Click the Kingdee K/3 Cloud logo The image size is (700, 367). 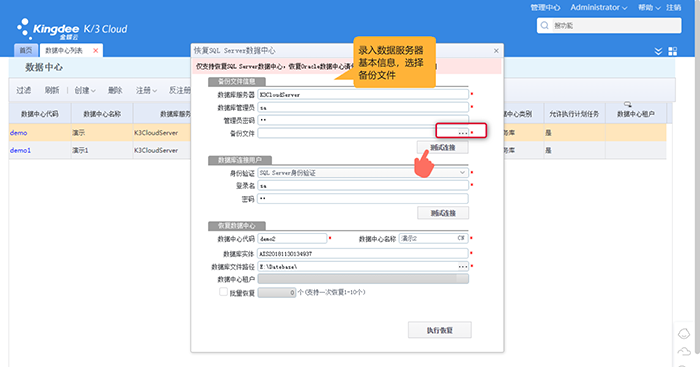click(72, 29)
